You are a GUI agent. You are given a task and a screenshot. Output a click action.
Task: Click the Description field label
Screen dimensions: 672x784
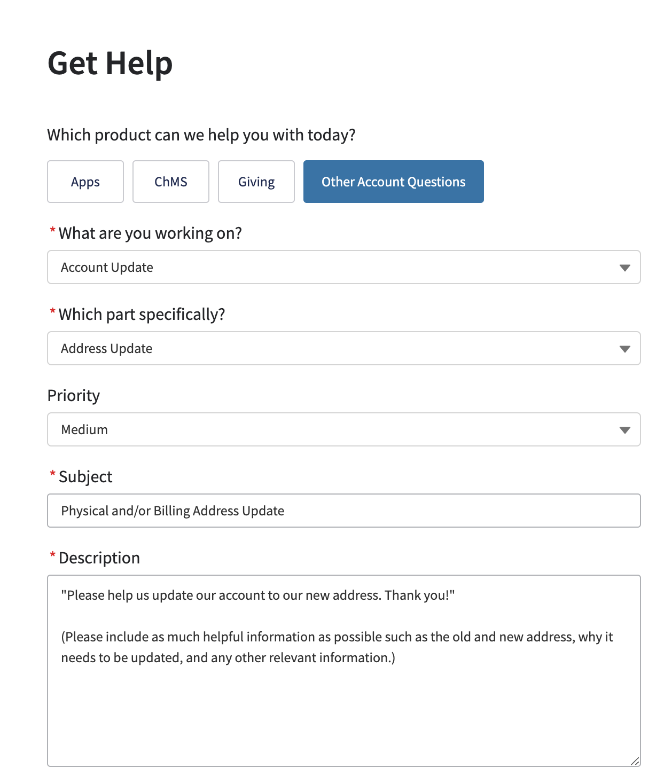(x=98, y=558)
